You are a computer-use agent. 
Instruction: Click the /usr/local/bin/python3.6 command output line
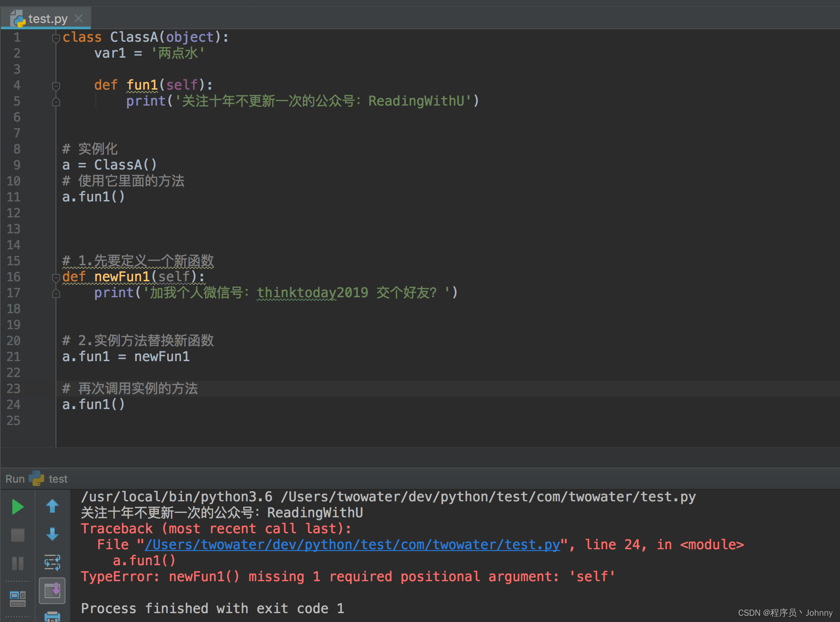coord(388,497)
